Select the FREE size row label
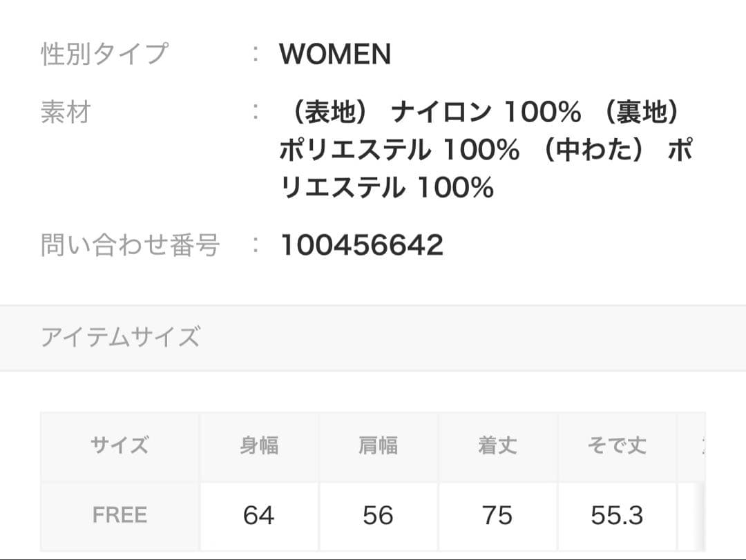The height and width of the screenshot is (560, 746). tap(119, 515)
